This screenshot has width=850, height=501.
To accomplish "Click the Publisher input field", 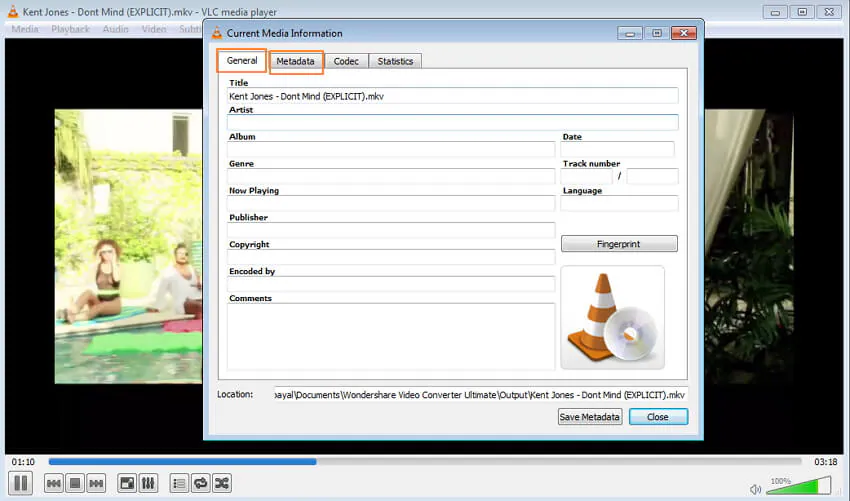I will [x=391, y=230].
